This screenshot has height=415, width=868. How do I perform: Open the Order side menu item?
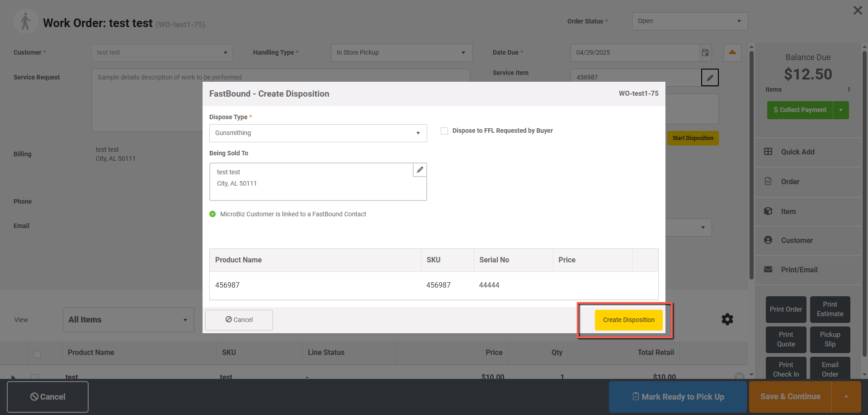pyautogui.click(x=808, y=182)
